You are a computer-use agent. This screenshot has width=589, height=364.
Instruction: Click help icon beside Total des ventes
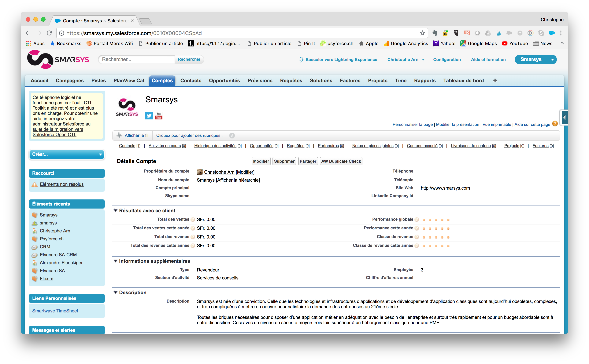tap(193, 220)
